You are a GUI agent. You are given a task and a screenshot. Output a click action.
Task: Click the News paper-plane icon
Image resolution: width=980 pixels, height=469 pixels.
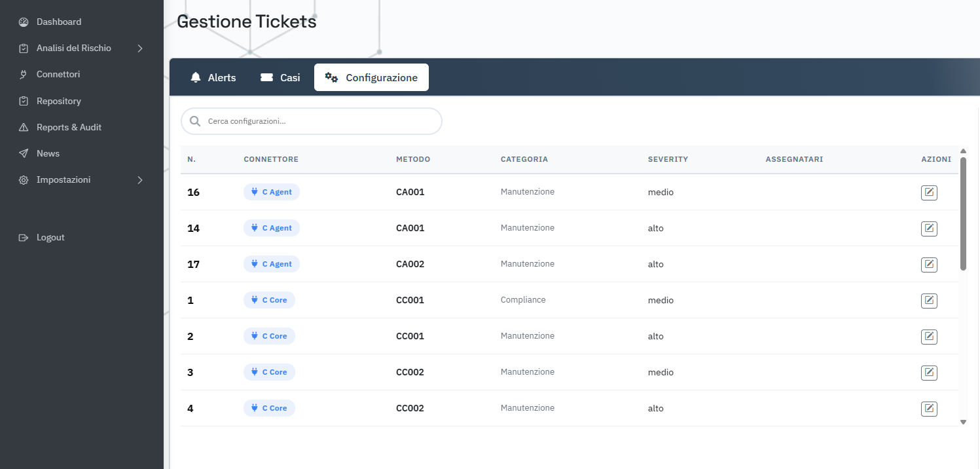click(24, 154)
